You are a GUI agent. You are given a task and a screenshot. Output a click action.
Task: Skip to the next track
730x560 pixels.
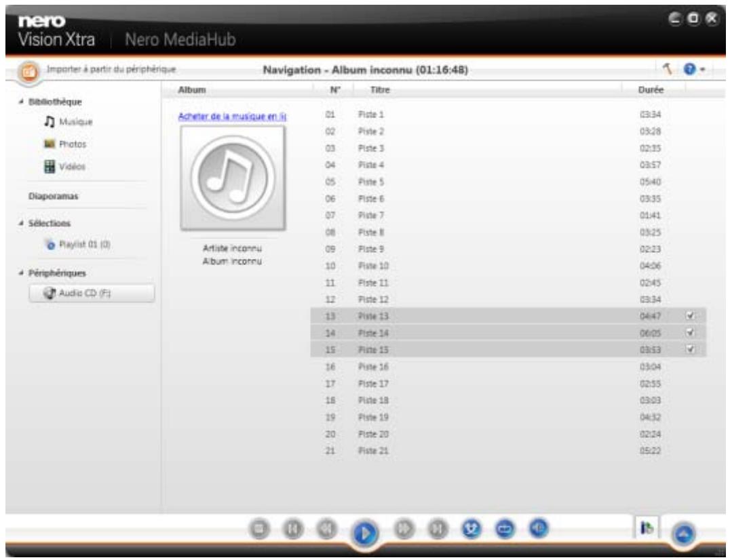coord(438,529)
